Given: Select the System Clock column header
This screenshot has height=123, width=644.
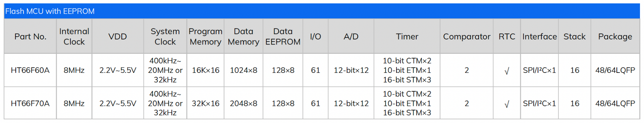Looking at the screenshot, I should click(x=165, y=36).
